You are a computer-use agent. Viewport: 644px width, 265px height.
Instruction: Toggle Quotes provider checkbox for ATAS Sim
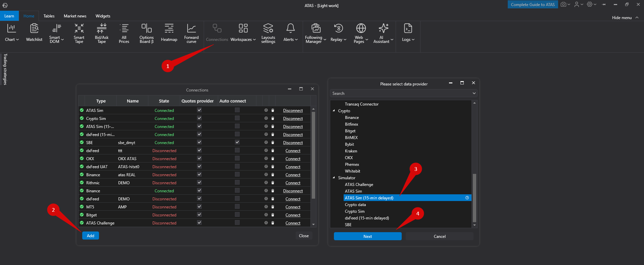(199, 110)
